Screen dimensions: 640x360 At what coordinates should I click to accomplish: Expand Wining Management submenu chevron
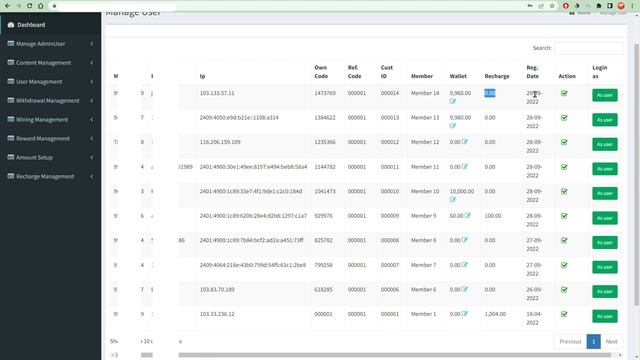click(91, 120)
